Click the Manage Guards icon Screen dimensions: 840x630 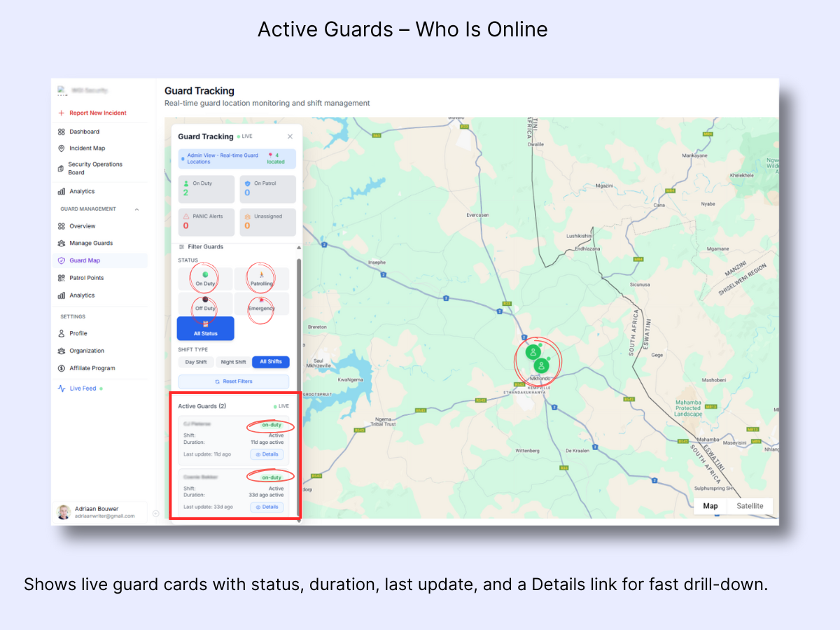62,242
